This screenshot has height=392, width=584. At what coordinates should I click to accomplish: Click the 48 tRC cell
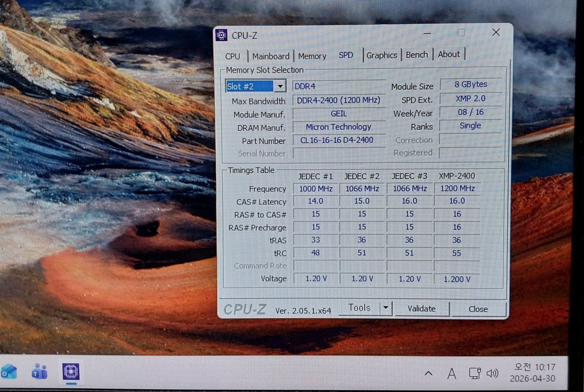[315, 253]
